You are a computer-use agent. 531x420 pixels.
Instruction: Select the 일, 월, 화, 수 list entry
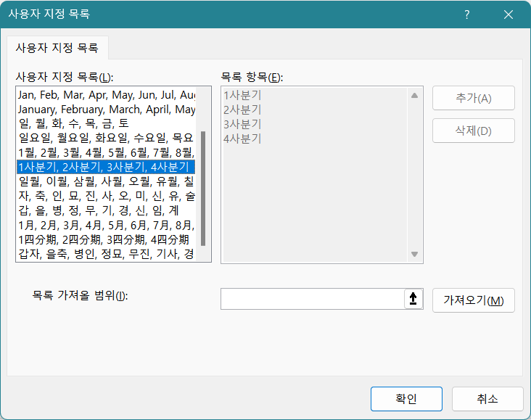coord(106,123)
